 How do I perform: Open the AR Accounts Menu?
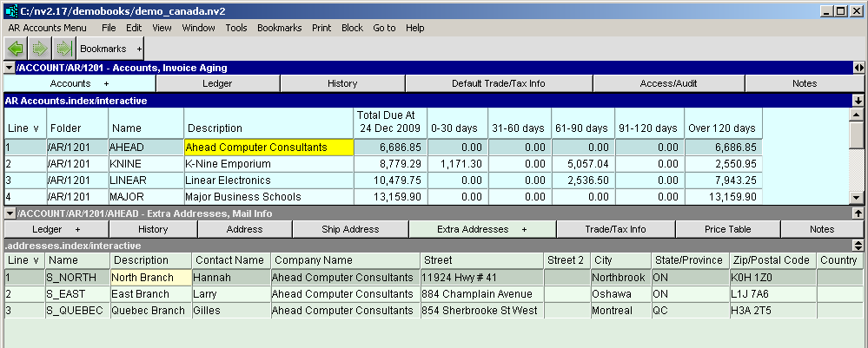pos(47,28)
